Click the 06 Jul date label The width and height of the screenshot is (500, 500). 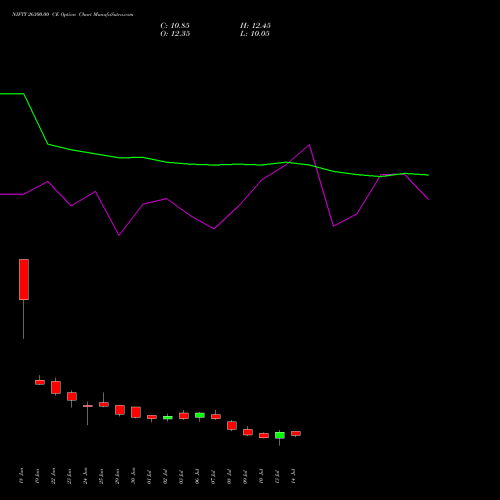197,477
